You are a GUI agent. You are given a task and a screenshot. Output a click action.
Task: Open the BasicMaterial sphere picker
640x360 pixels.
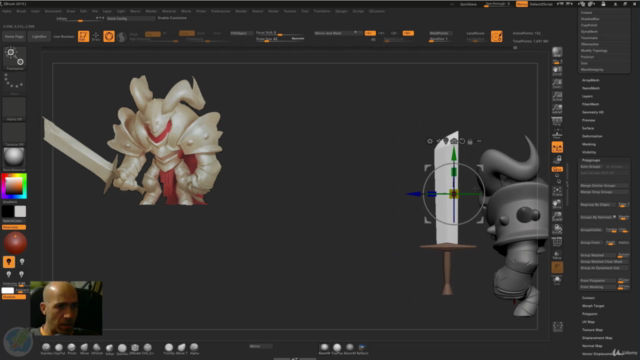(14, 159)
